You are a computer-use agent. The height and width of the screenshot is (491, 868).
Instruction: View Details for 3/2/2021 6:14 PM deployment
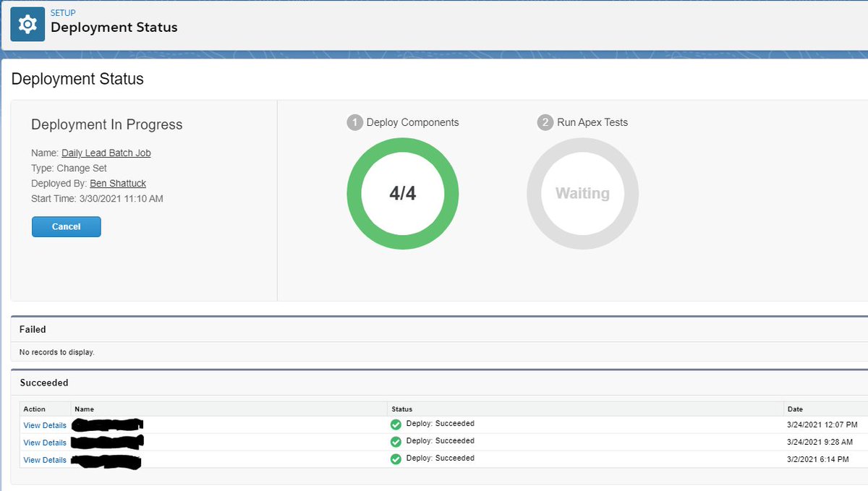point(45,460)
